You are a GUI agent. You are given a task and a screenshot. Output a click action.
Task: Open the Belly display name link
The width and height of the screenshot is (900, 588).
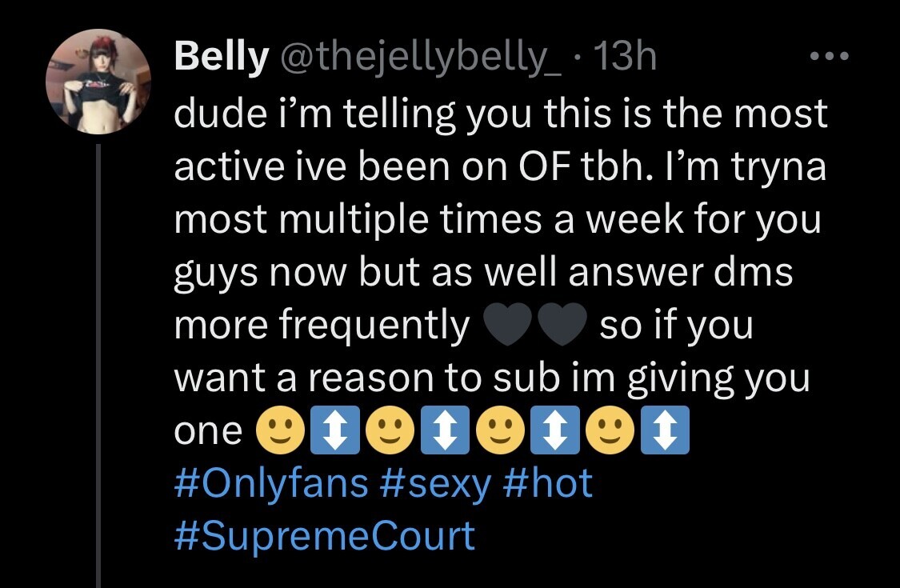tap(221, 57)
